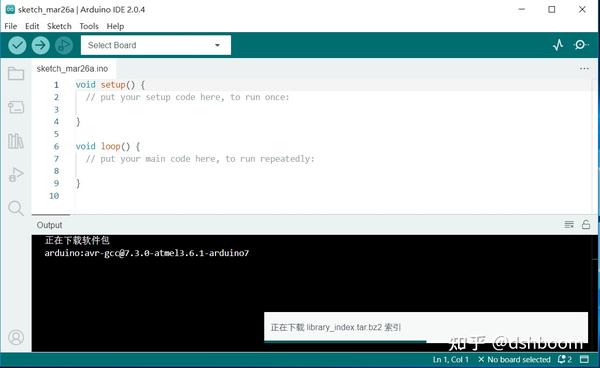The width and height of the screenshot is (600, 368).
Task: Open the Tools menu
Action: 89,26
